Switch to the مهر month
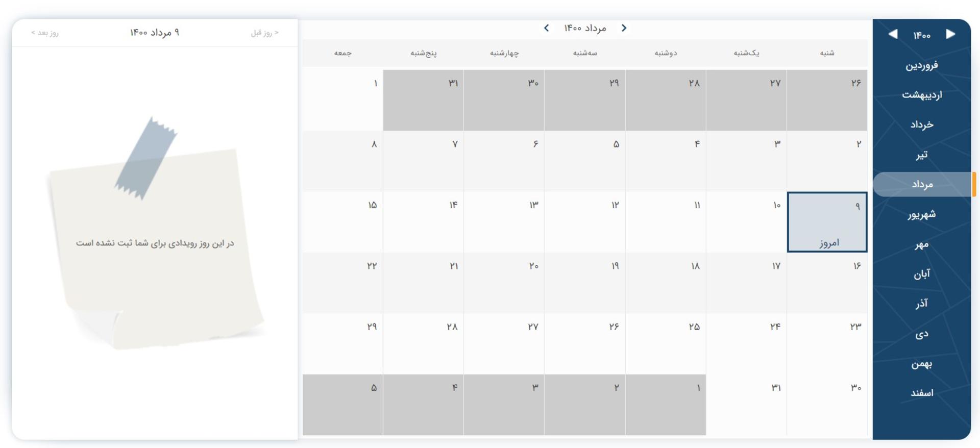980x448 pixels. (x=922, y=244)
